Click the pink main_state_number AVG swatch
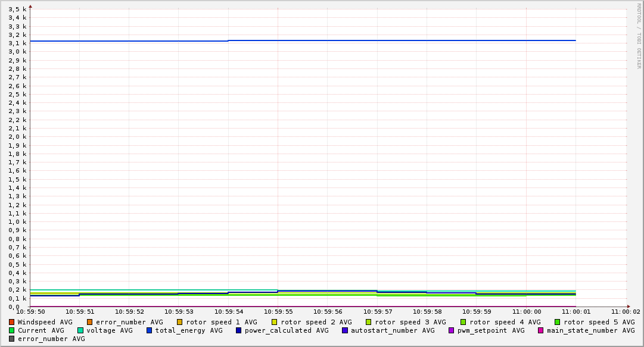The image size is (644, 347). pos(541,330)
